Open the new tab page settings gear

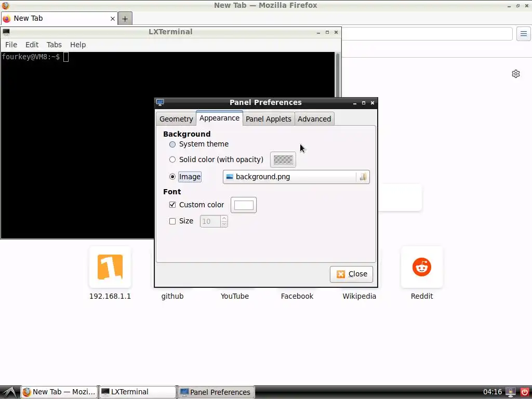516,74
